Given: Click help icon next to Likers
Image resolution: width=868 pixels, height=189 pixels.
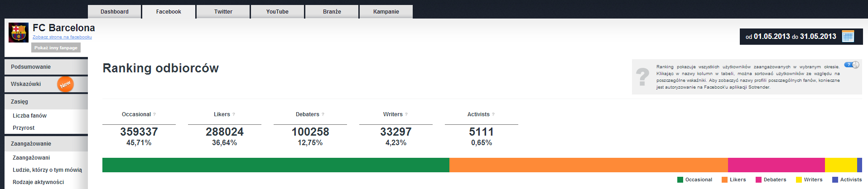Looking at the screenshot, I should [234, 114].
